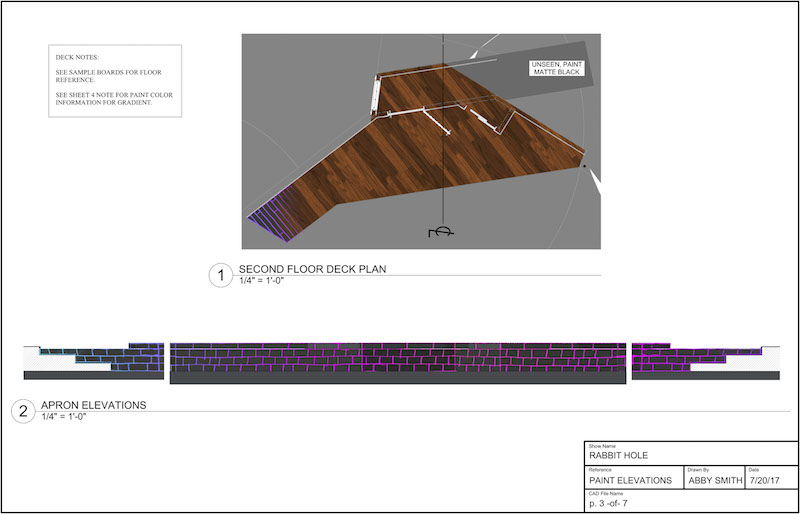The height and width of the screenshot is (514, 800).
Task: Select the wide center apron elevation drawing
Action: point(398,363)
